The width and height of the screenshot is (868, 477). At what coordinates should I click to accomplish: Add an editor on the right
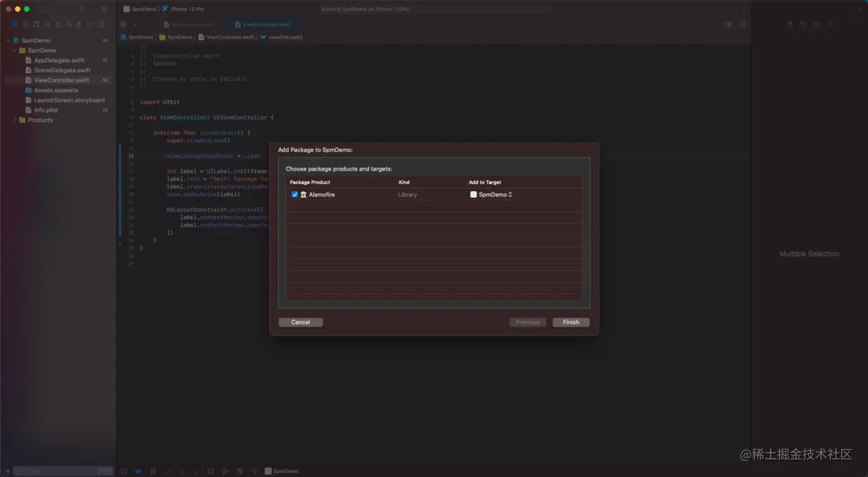743,24
